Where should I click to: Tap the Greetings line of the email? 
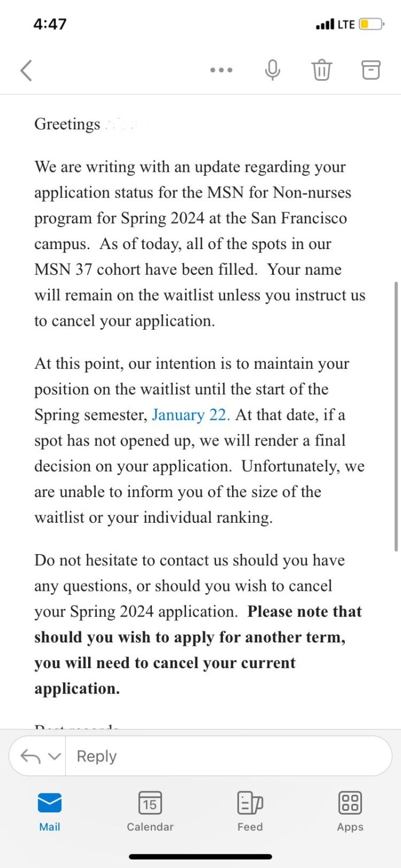click(68, 124)
